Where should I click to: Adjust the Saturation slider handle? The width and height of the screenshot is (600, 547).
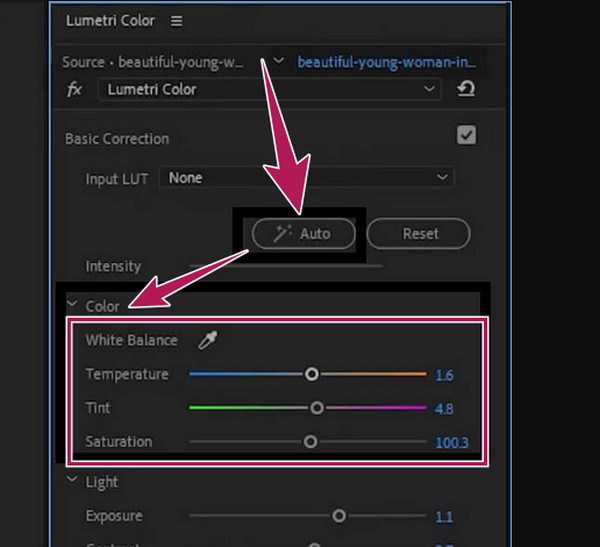click(x=310, y=441)
